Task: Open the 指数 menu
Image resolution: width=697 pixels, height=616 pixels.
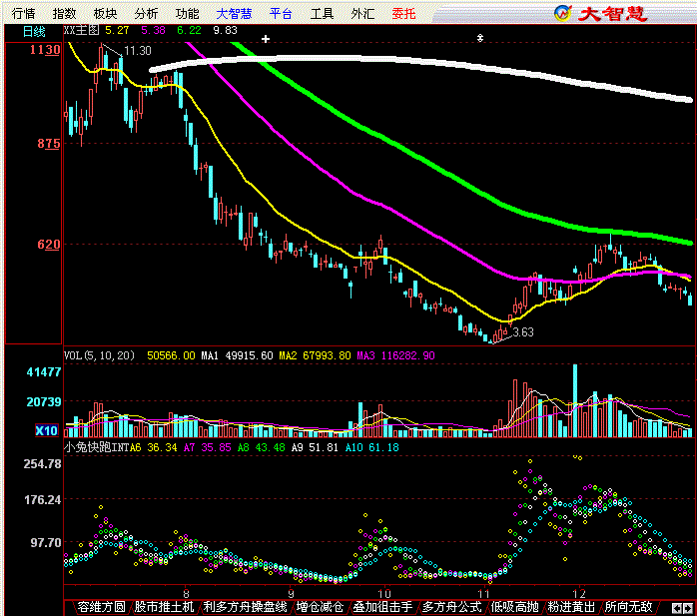Action: tap(65, 13)
